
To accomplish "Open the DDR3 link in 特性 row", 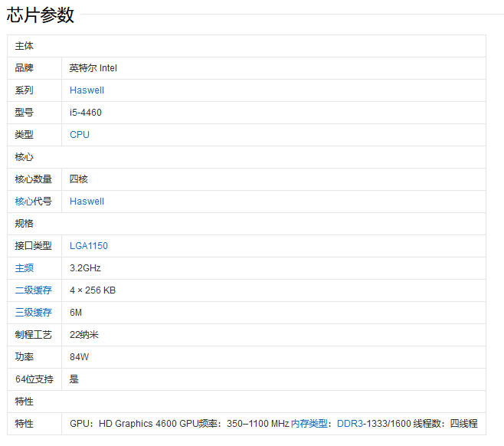I will coord(350,424).
